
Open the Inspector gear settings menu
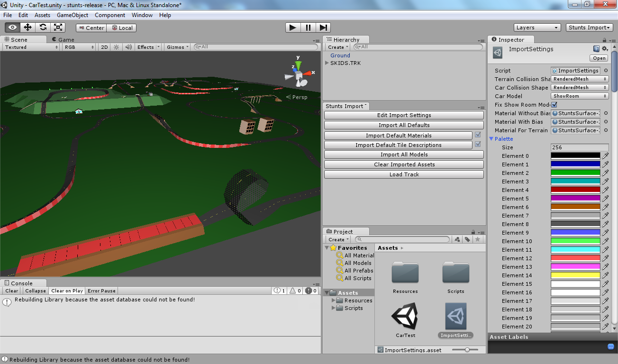click(605, 49)
